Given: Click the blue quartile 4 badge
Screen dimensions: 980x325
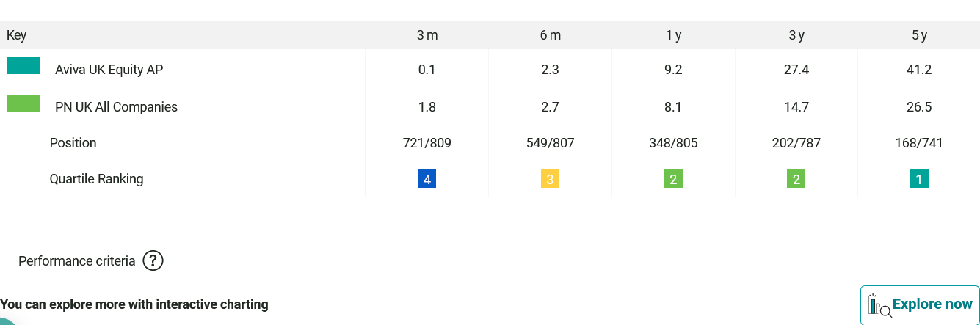Looking at the screenshot, I should [427, 179].
